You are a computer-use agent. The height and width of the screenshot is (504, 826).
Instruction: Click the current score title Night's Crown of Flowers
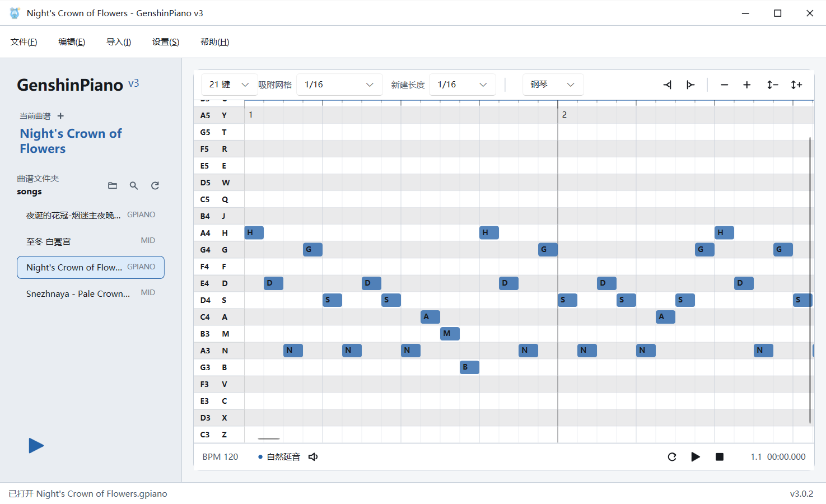(x=71, y=141)
